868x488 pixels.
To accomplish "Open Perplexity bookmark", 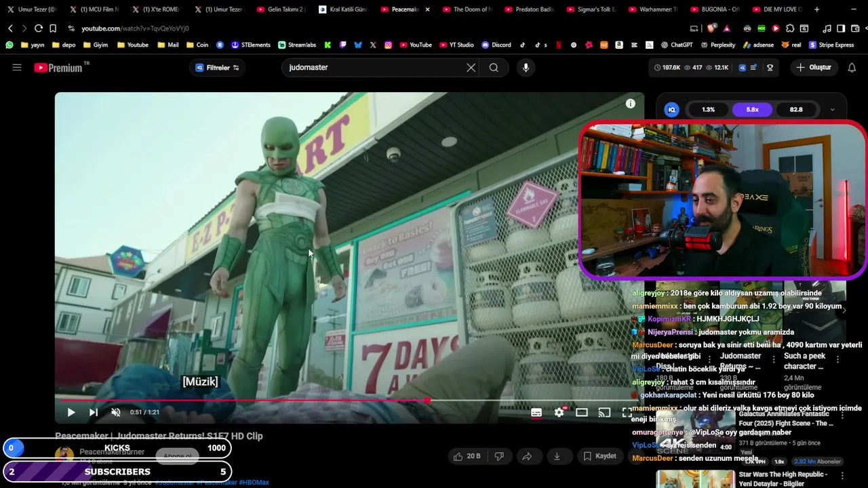I will pyautogui.click(x=717, y=45).
